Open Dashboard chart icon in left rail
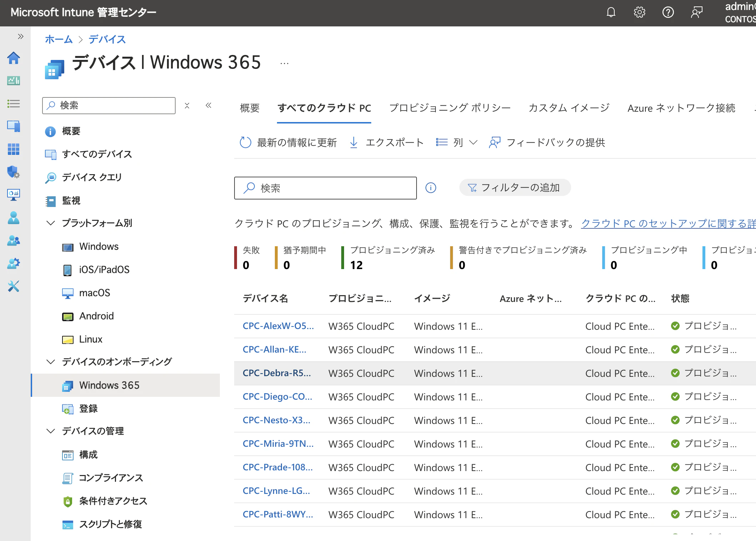Screen dimensions: 756x541 point(14,81)
